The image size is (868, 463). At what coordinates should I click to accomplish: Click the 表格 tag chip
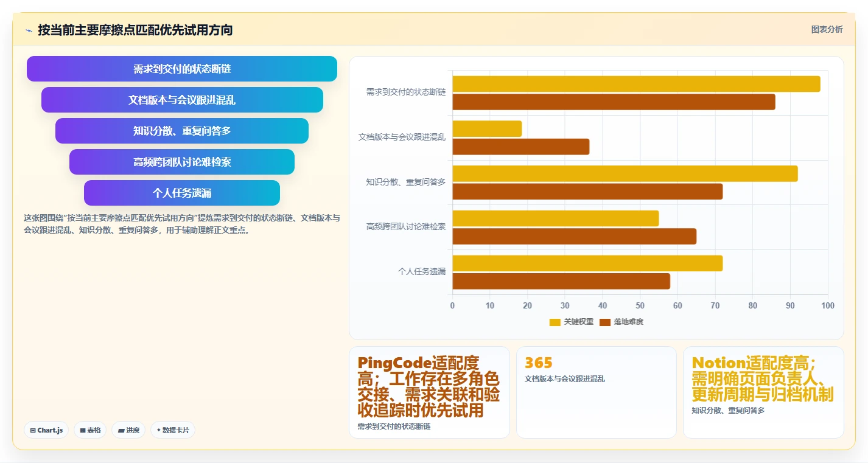coord(90,430)
